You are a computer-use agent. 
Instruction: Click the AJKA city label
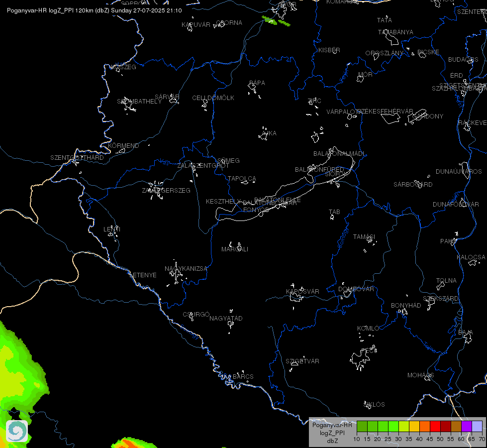[269, 133]
